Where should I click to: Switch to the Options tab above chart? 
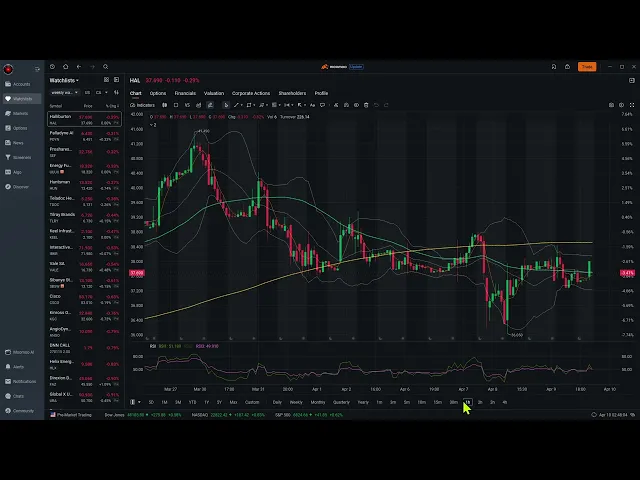tap(158, 93)
